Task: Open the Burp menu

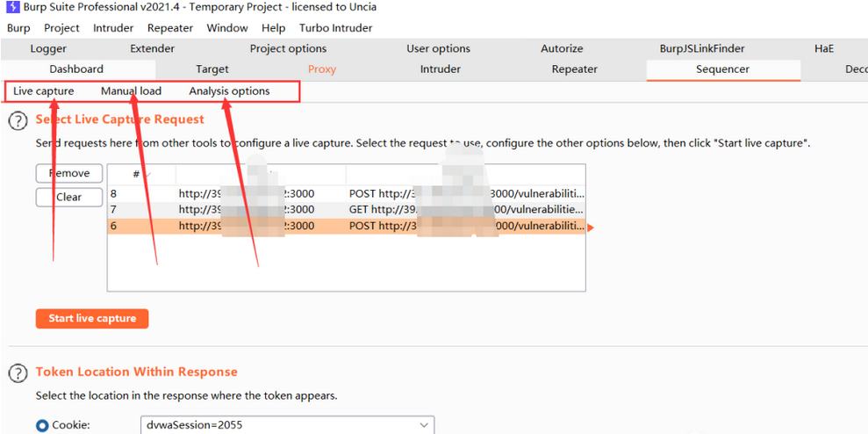Action: 18,28
